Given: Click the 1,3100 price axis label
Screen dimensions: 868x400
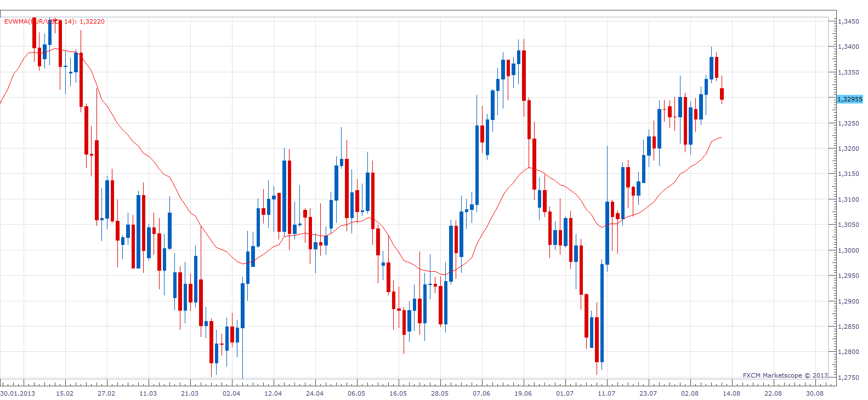Looking at the screenshot, I should (849, 199).
